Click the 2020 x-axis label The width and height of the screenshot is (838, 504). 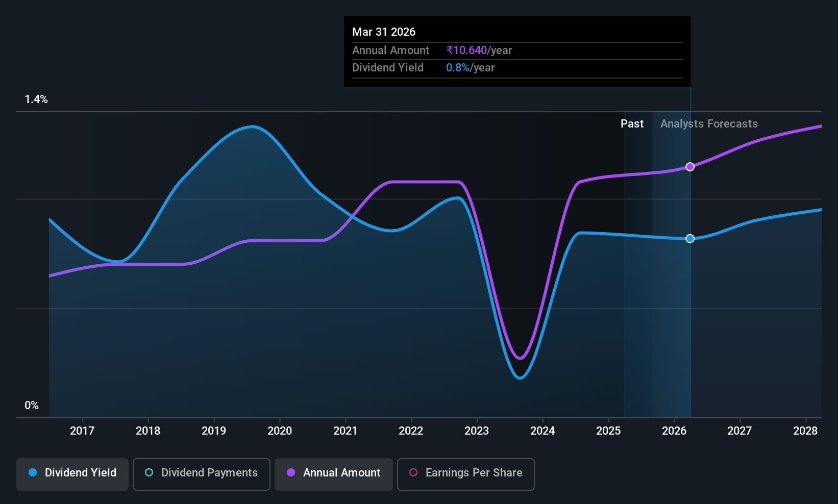pyautogui.click(x=280, y=431)
